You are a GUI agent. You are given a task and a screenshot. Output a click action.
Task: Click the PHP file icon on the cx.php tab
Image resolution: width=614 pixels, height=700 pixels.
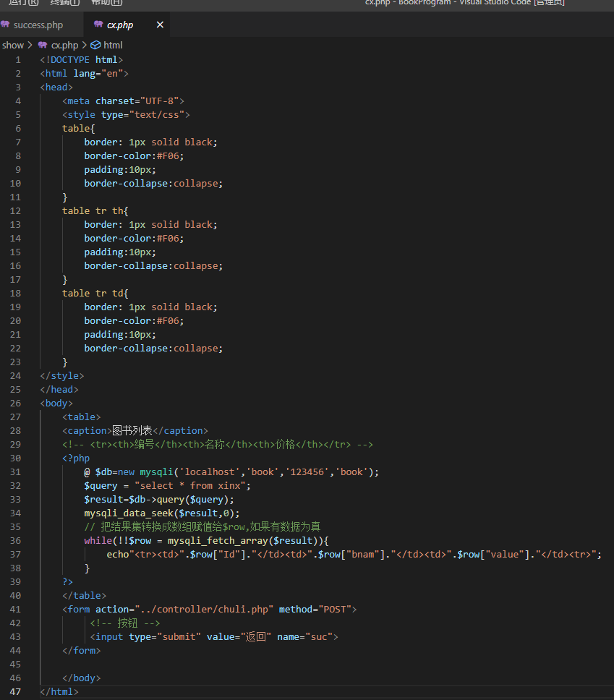[x=98, y=25]
